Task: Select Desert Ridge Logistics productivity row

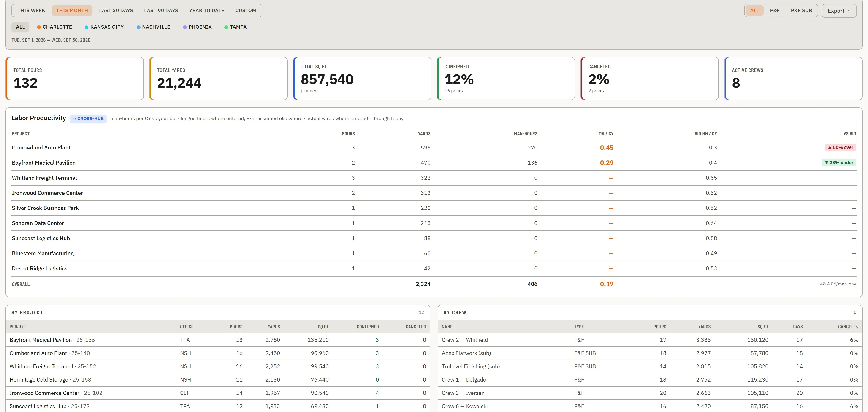Action: (x=434, y=268)
